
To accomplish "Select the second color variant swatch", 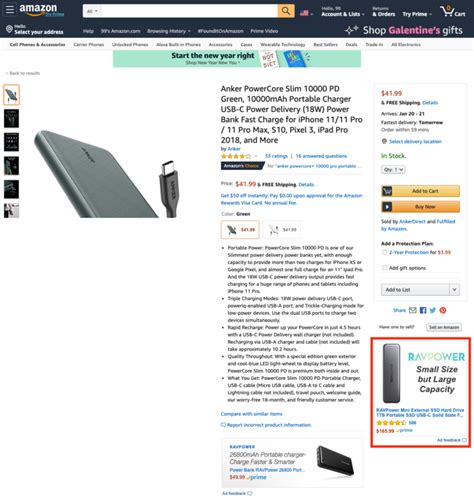I will tap(282, 230).
